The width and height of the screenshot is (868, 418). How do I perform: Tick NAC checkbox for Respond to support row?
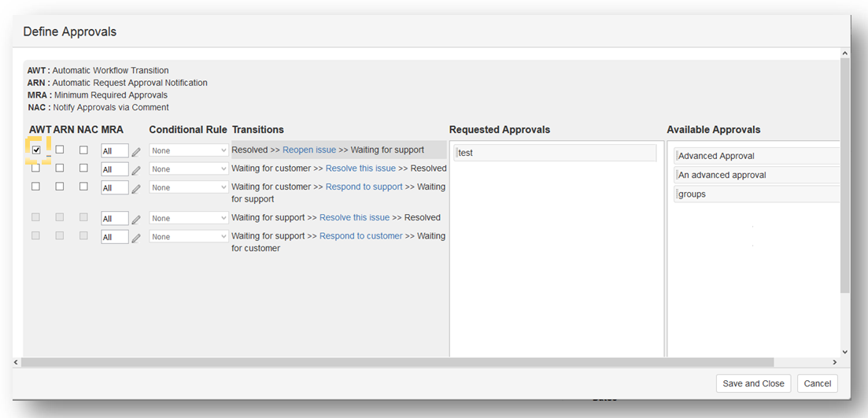pos(83,187)
